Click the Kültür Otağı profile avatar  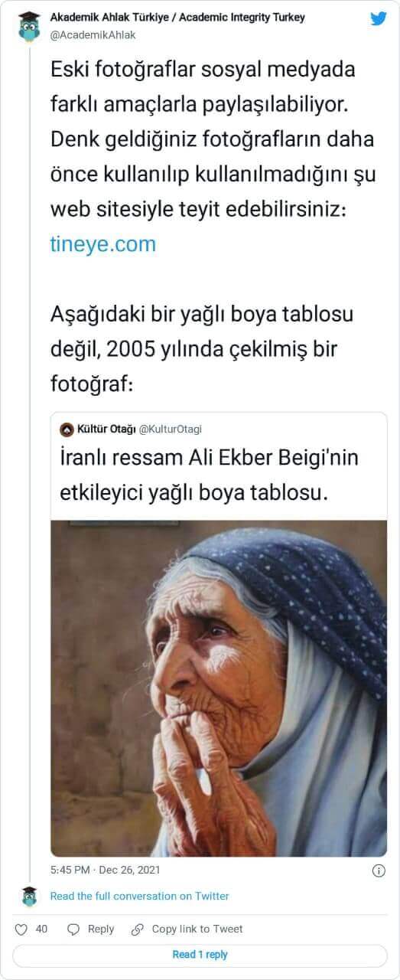[x=67, y=429]
